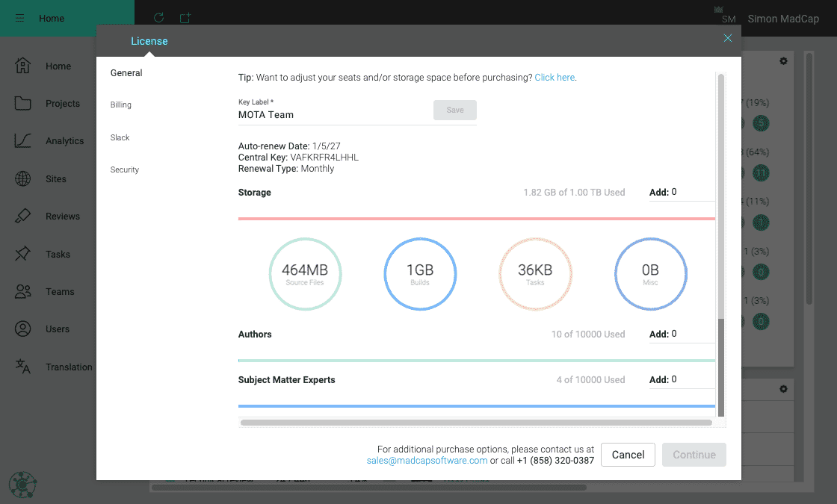Click the dialog horizontal scrollbar
The image size is (837, 504).
coord(476,423)
